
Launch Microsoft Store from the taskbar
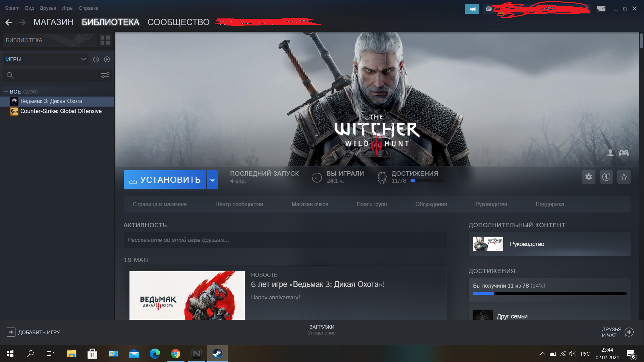(x=92, y=354)
